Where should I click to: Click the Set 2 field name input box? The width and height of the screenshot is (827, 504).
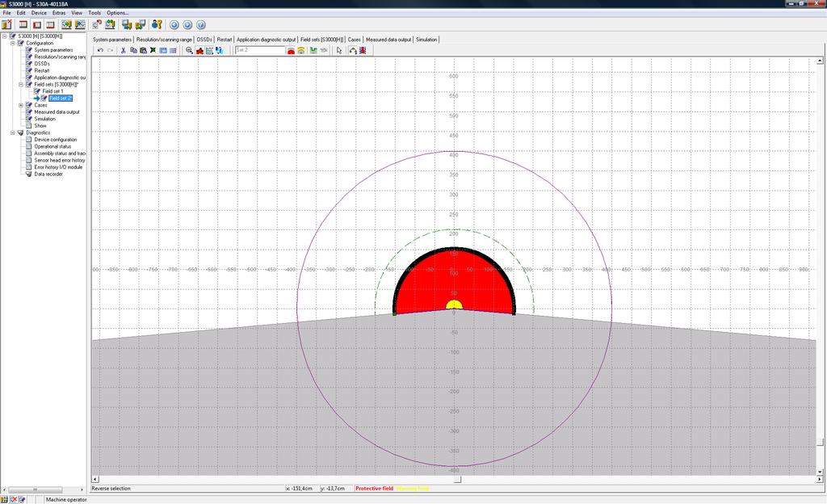[x=260, y=50]
